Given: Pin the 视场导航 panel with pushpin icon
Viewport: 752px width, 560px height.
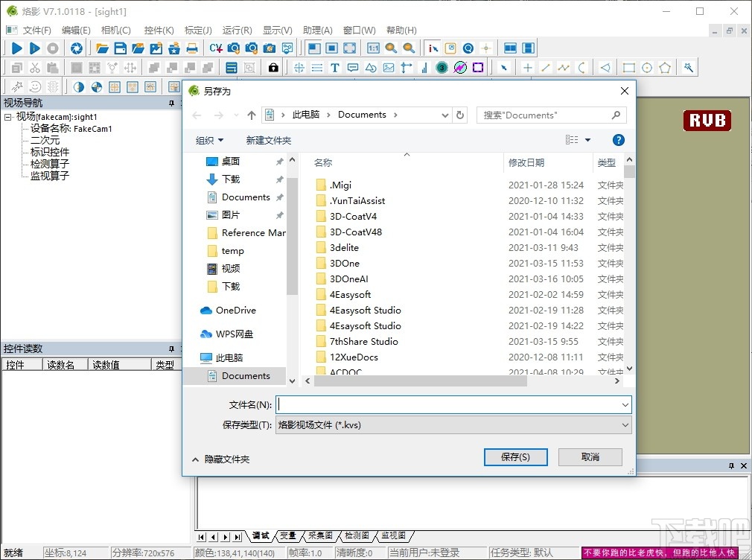Looking at the screenshot, I should 171,104.
